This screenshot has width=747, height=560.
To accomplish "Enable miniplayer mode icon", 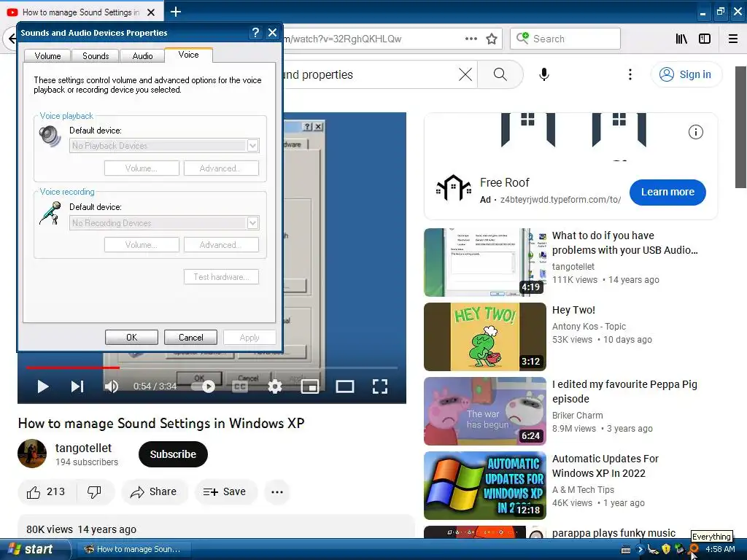I will [310, 386].
